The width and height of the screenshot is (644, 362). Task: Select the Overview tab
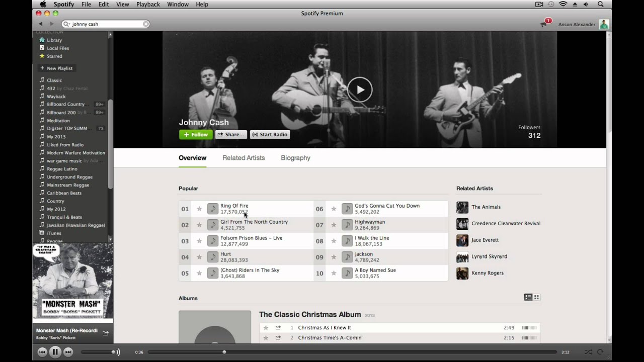[193, 158]
